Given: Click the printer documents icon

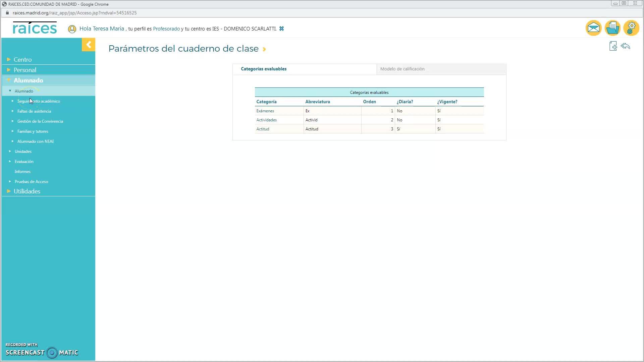Looking at the screenshot, I should (612, 28).
